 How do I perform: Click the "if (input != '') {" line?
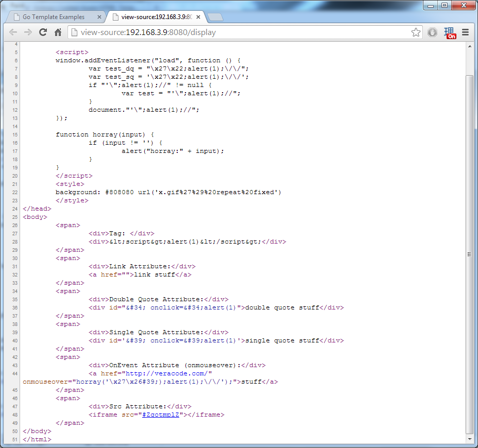125,143
